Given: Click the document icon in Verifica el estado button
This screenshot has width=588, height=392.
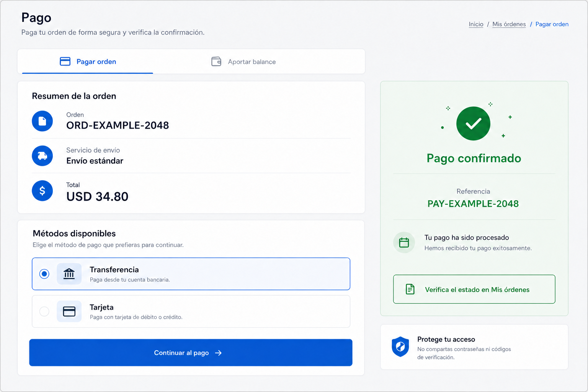Looking at the screenshot, I should [x=410, y=289].
